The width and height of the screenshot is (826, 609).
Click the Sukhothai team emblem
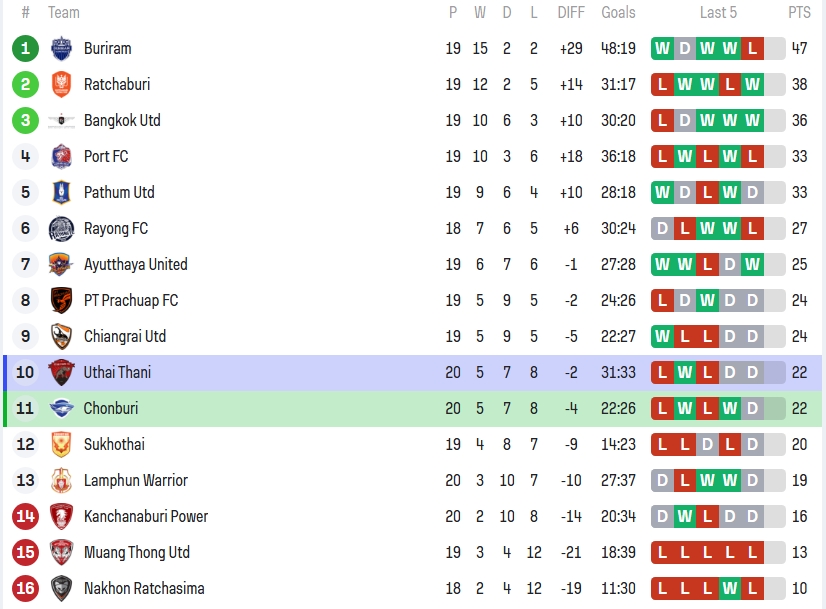pos(61,445)
